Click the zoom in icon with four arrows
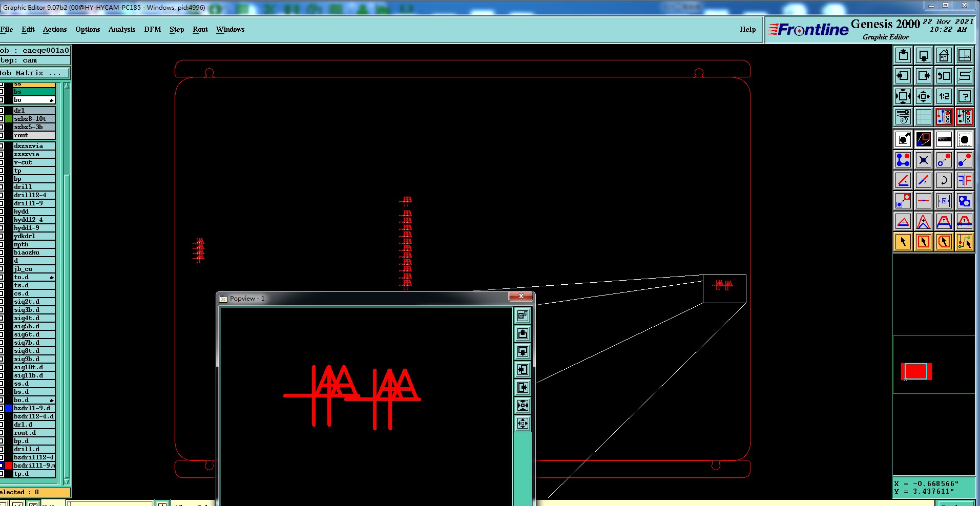 (903, 96)
